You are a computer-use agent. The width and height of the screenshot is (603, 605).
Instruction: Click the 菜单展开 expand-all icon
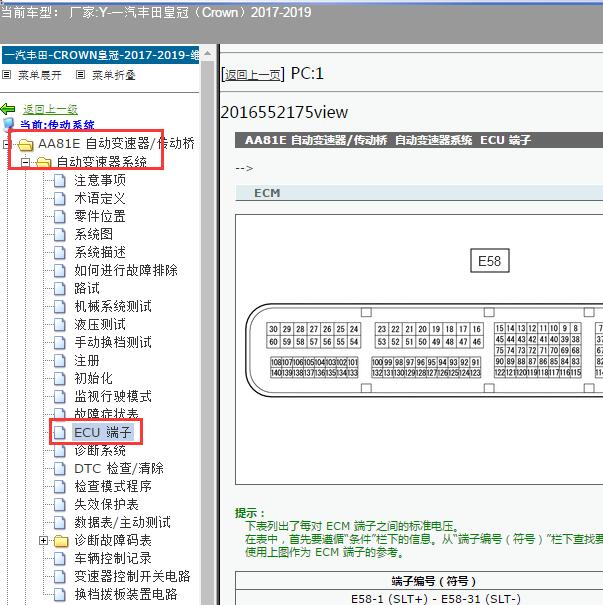point(6,74)
